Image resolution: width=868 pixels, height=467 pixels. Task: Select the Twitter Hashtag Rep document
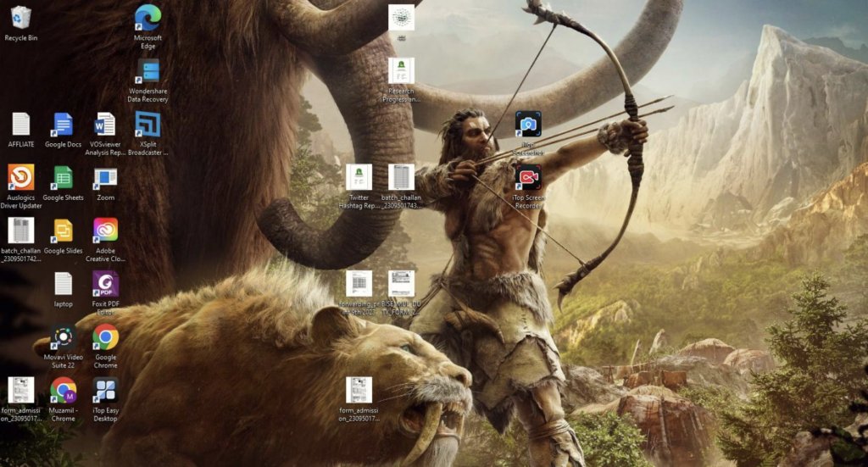click(x=359, y=187)
